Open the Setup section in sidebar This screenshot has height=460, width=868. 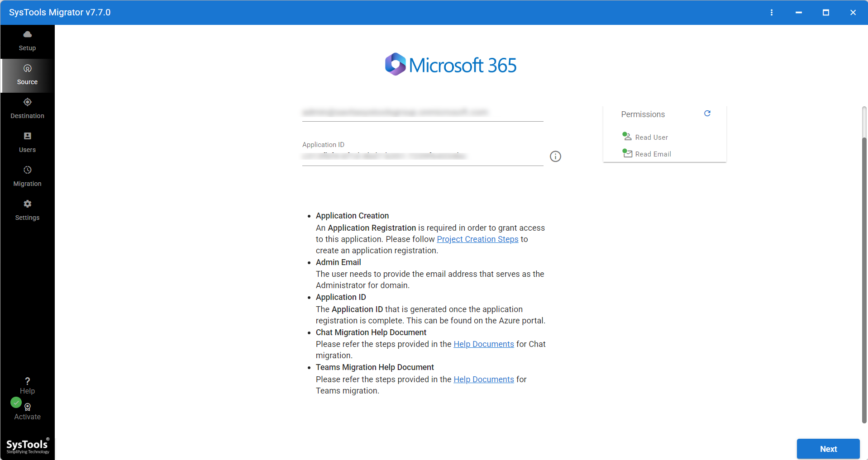pyautogui.click(x=27, y=41)
